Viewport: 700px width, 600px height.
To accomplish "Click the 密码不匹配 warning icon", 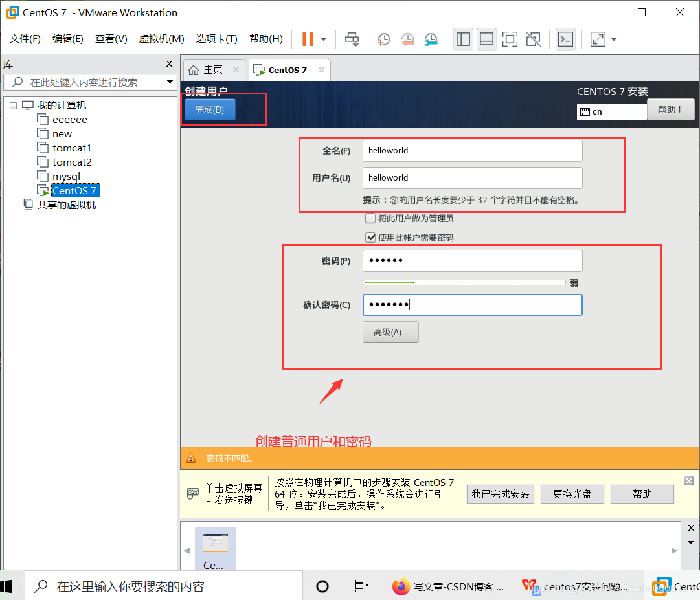I will [191, 458].
